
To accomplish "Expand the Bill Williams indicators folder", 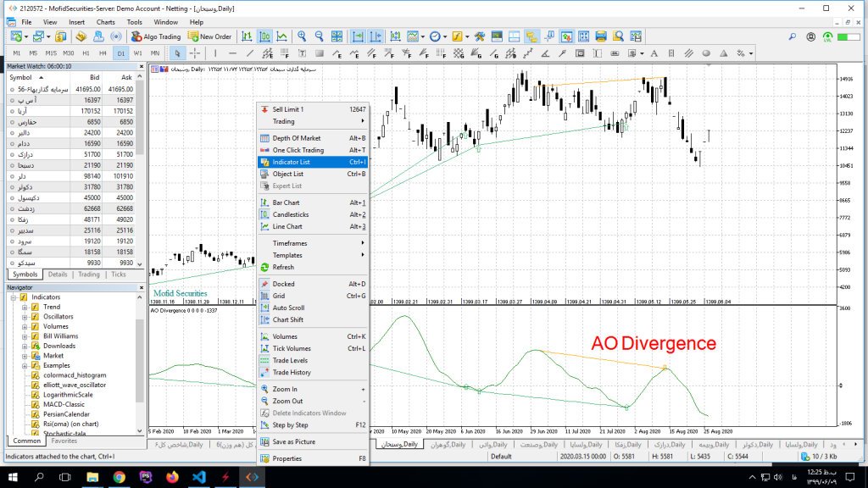I will tap(25, 336).
